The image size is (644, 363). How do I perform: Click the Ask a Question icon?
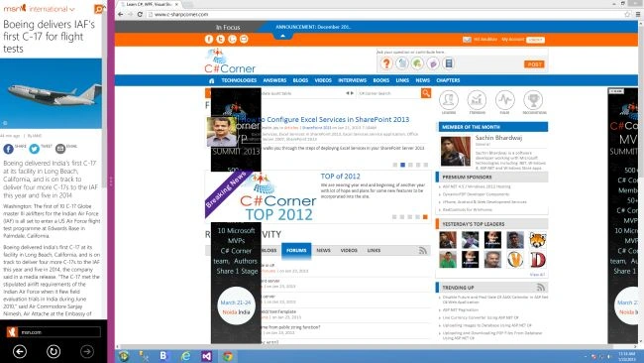point(386,63)
